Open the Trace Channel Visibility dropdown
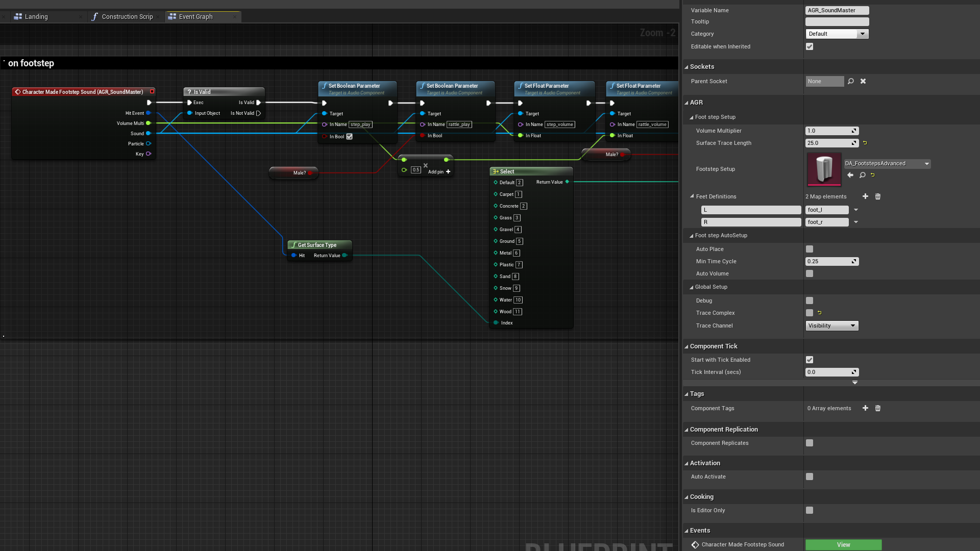 832,325
